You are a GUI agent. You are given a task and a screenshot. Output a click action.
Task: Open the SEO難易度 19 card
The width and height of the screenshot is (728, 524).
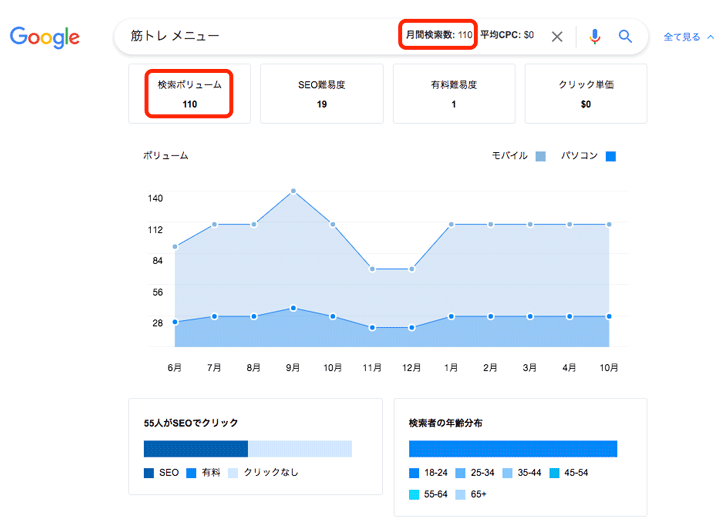[x=322, y=94]
